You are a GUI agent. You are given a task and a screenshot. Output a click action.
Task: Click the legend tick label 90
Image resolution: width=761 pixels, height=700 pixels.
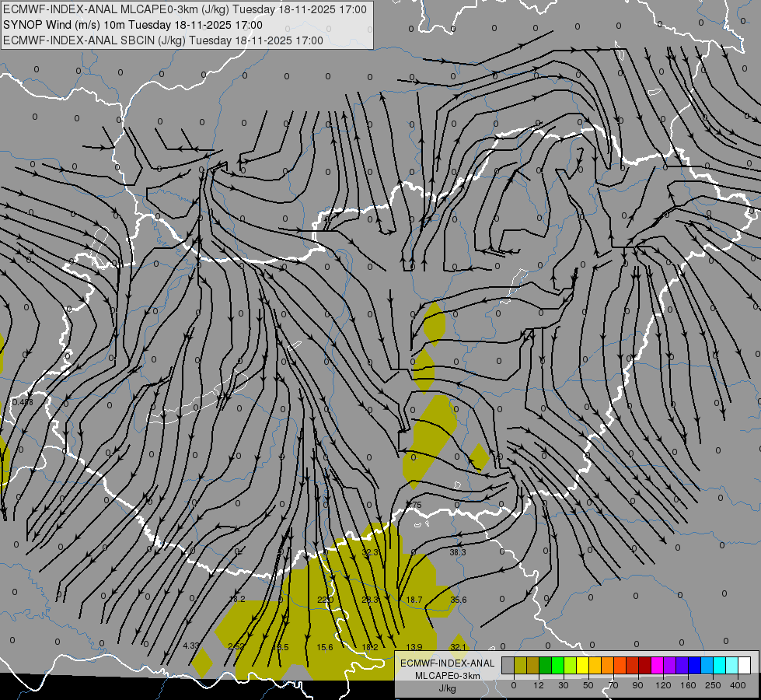click(x=637, y=685)
